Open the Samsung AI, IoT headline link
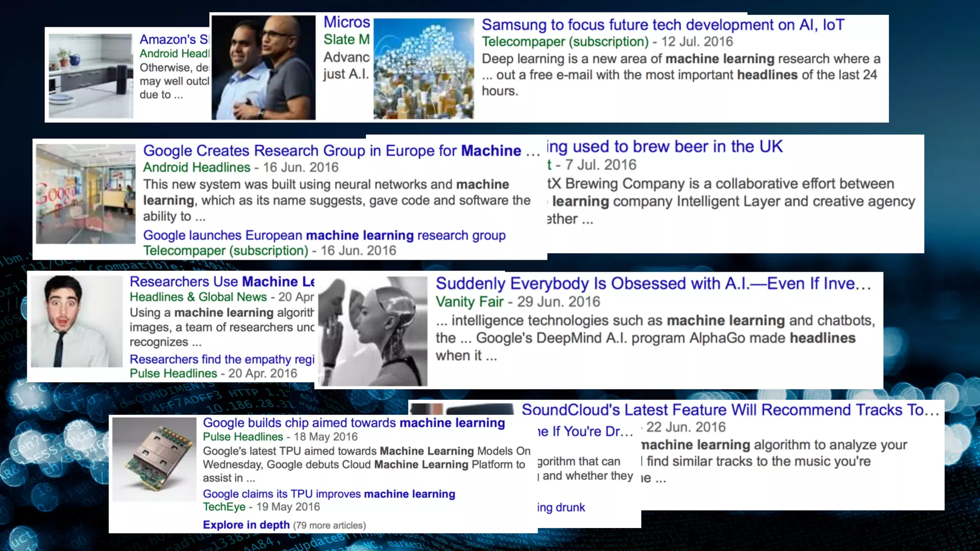Screen dimensions: 980x551 pos(663,25)
